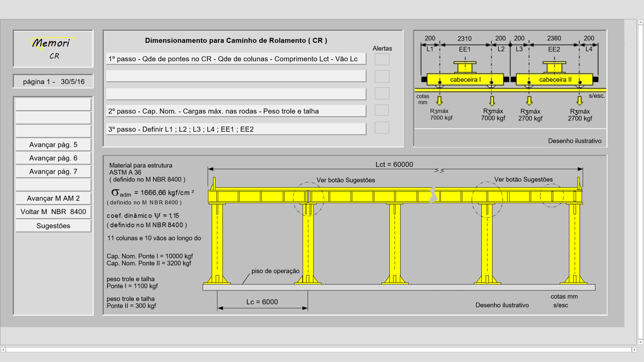Select the 2º passo Cap. Nom. row
This screenshot has height=362, width=644.
(x=236, y=111)
